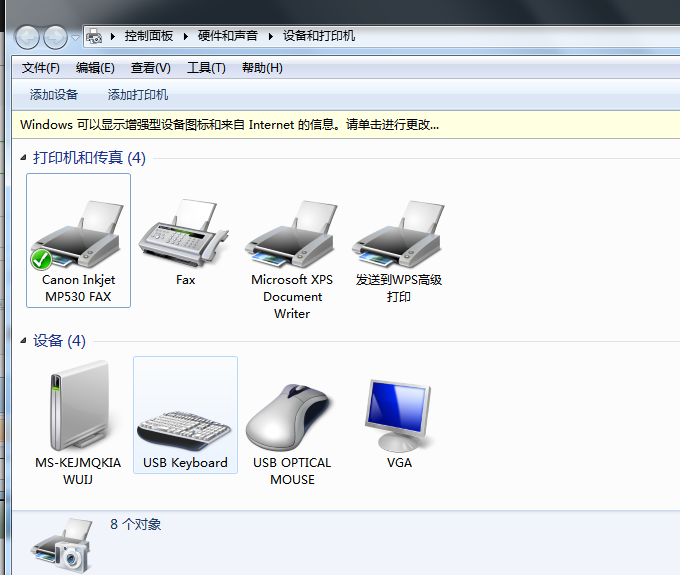This screenshot has height=575, width=680.
Task: Click the Forward navigation arrow button
Action: click(55, 37)
